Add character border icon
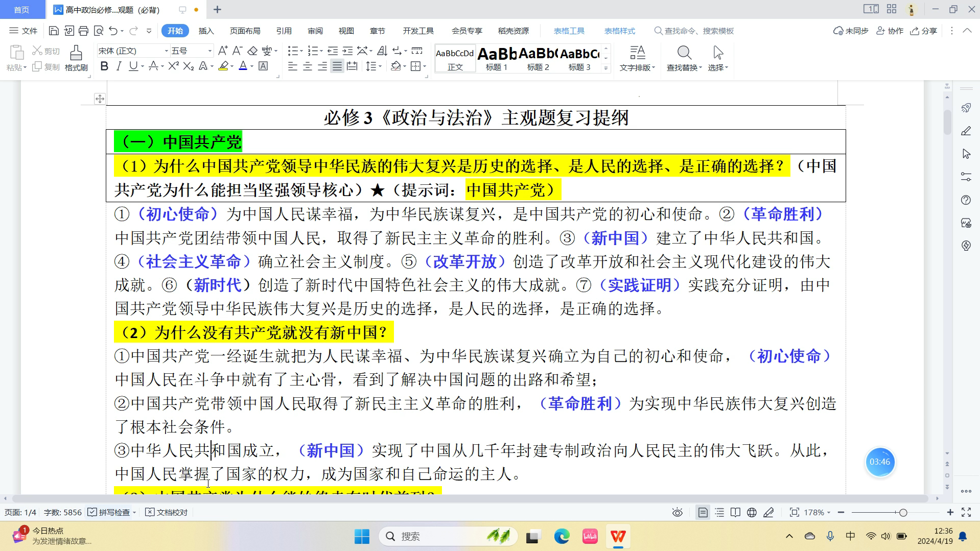Image resolution: width=980 pixels, height=551 pixels. point(263,66)
